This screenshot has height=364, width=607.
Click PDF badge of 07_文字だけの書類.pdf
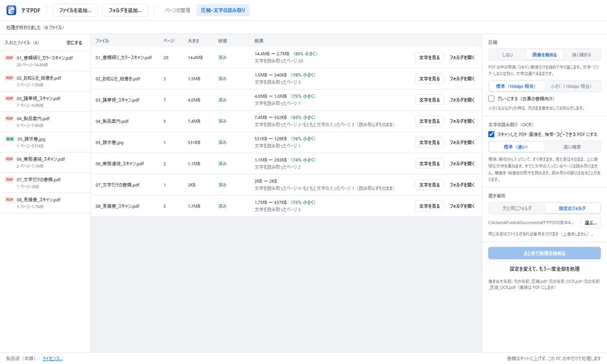tap(9, 179)
